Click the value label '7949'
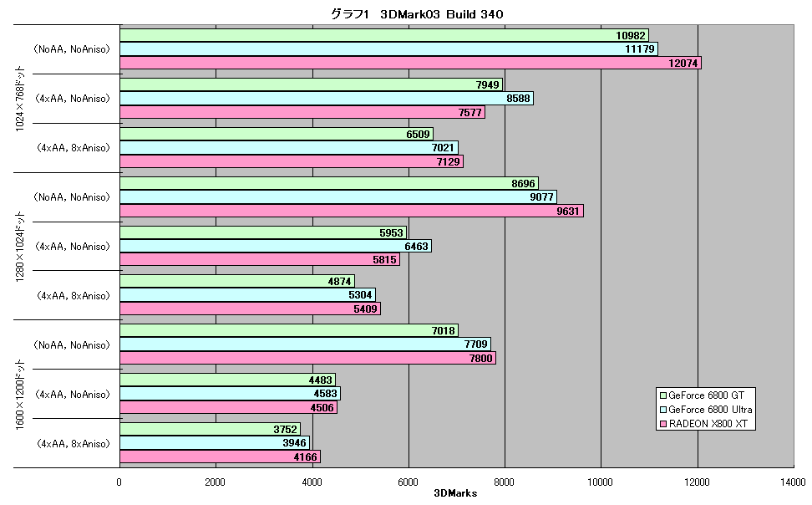This screenshot has width=812, height=505. click(x=487, y=84)
